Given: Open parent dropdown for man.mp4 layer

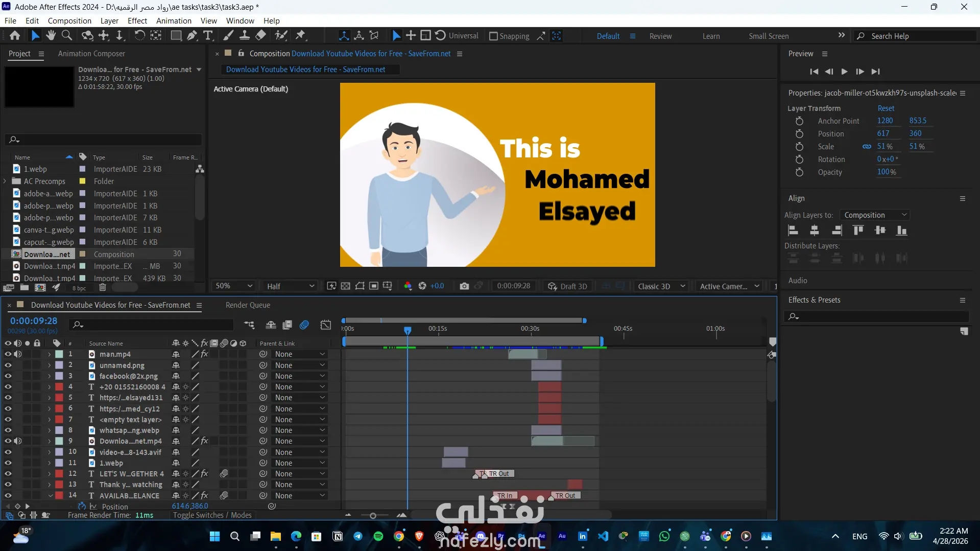Looking at the screenshot, I should click(300, 354).
